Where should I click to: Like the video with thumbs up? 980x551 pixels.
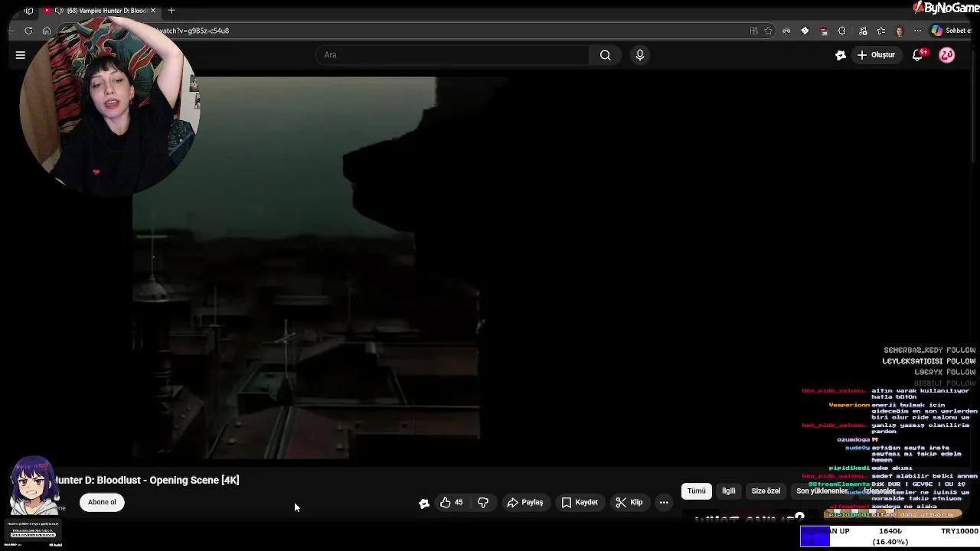tap(452, 503)
